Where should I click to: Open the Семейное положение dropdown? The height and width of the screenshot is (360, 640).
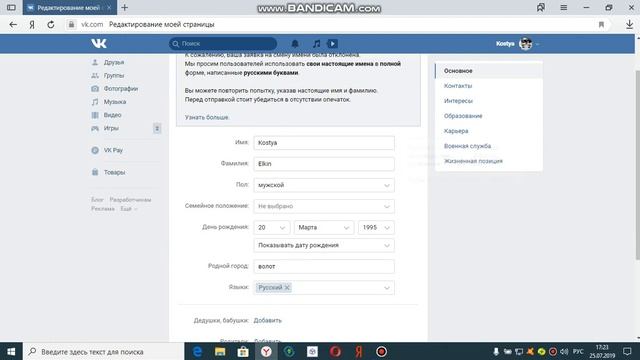324,206
